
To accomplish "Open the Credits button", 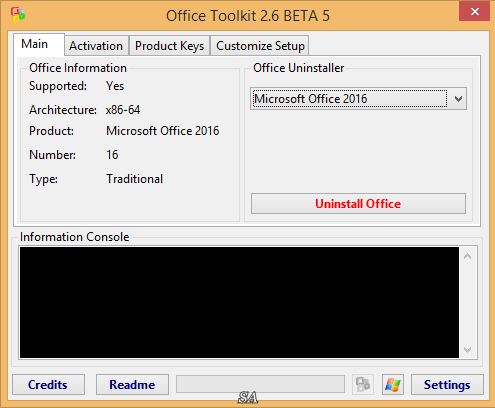I will tap(48, 385).
